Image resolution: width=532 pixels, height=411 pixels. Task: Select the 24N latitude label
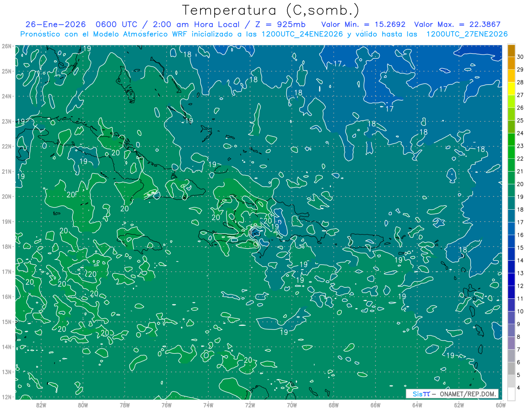click(6, 96)
